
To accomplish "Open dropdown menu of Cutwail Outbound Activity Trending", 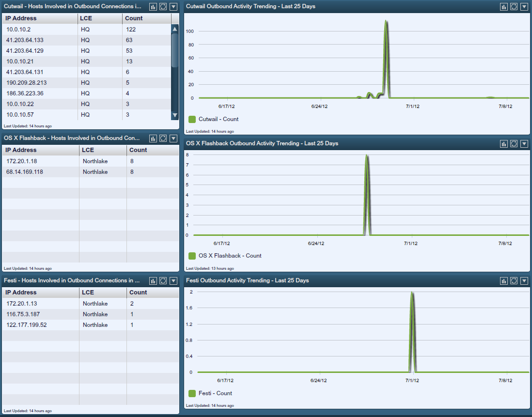I will (x=524, y=6).
